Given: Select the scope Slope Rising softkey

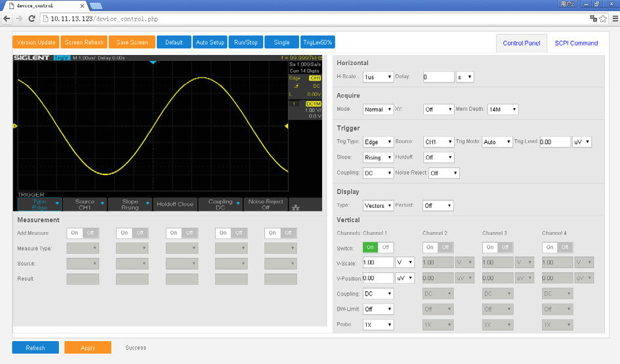Looking at the screenshot, I should click(x=130, y=205).
